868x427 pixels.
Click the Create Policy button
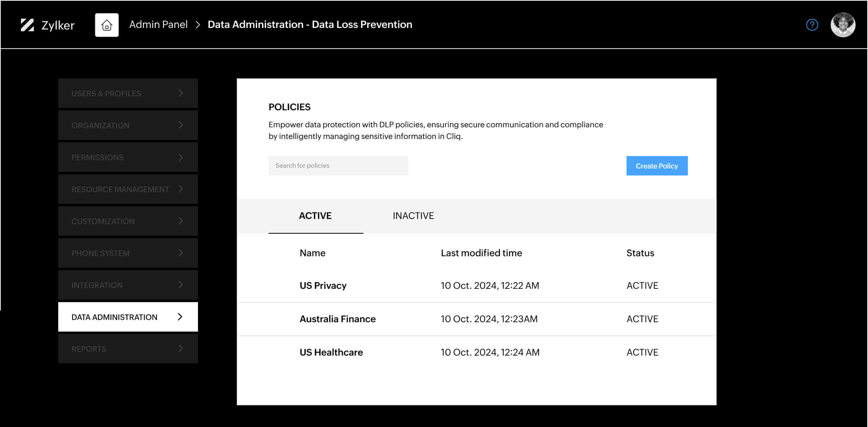click(x=657, y=166)
